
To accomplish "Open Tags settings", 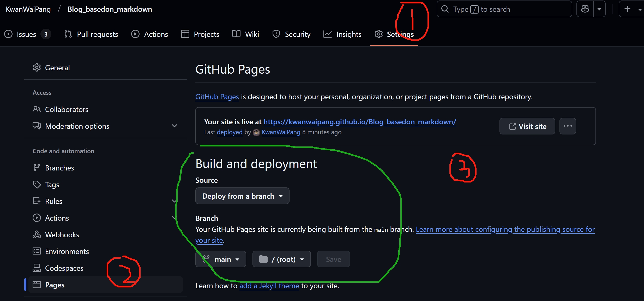I will (x=106, y=185).
